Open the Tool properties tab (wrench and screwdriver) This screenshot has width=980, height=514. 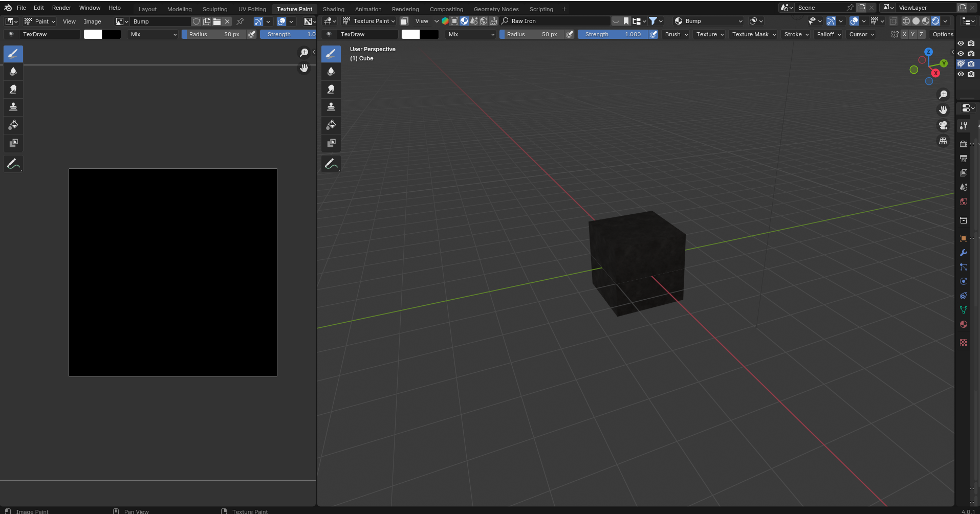click(x=964, y=126)
